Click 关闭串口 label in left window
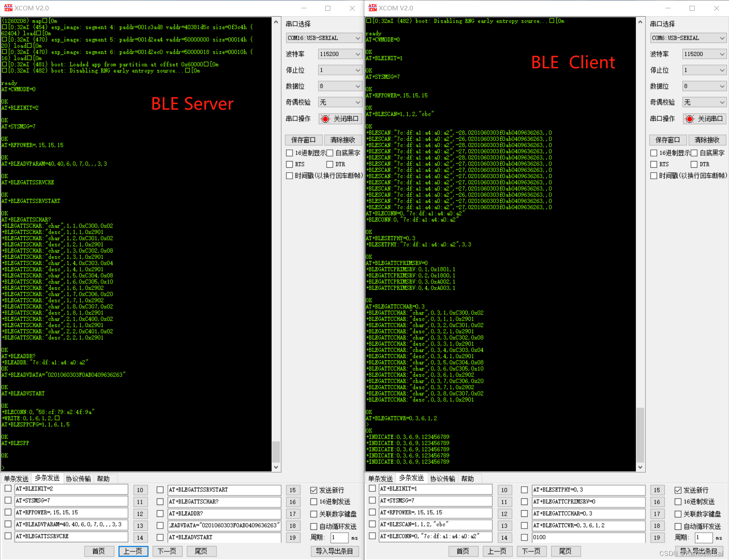The height and width of the screenshot is (560, 729). coord(346,119)
